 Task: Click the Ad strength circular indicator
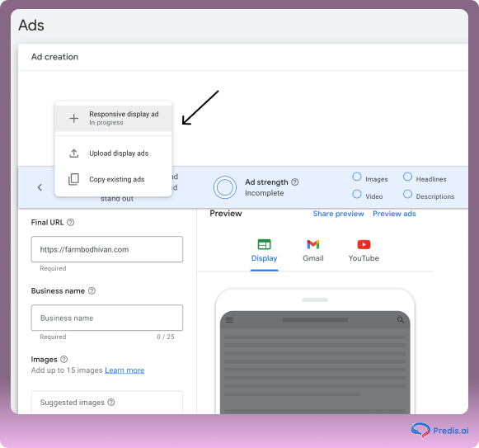(225, 187)
